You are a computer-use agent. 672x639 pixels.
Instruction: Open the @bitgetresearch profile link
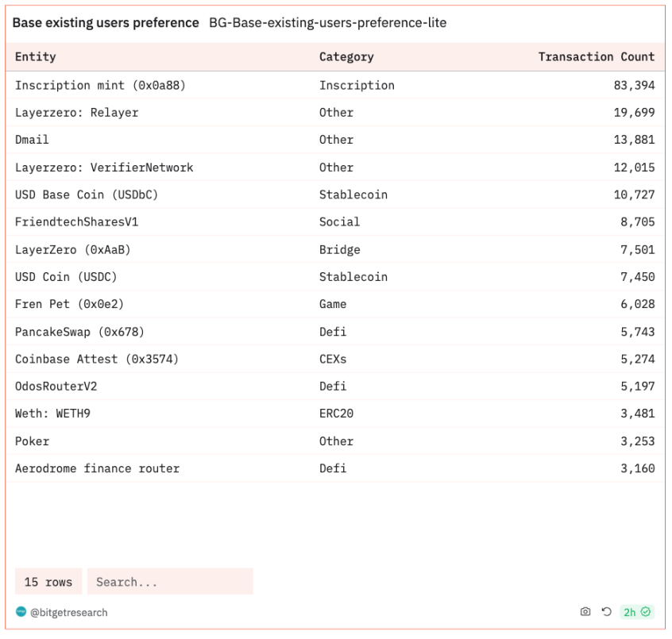coord(68,613)
